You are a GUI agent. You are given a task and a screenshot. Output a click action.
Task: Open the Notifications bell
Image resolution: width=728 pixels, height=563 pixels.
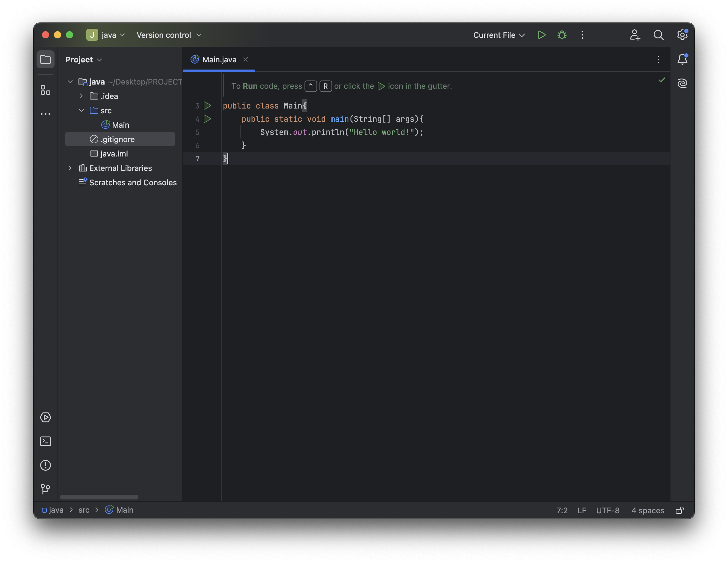tap(682, 59)
